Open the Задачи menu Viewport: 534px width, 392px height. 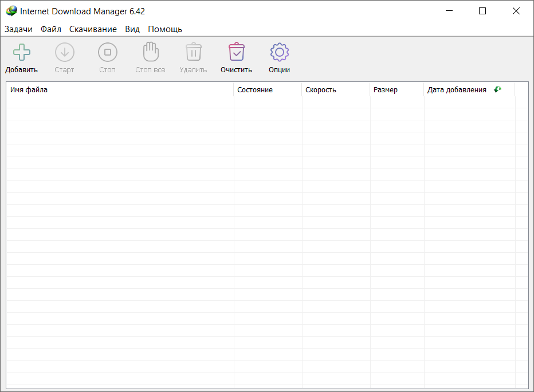click(18, 29)
